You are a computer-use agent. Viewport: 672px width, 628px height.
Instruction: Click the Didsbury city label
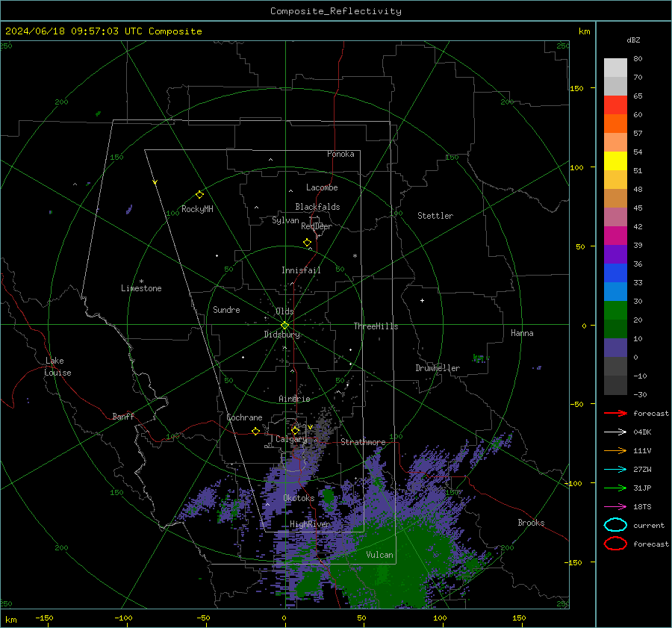point(281,335)
